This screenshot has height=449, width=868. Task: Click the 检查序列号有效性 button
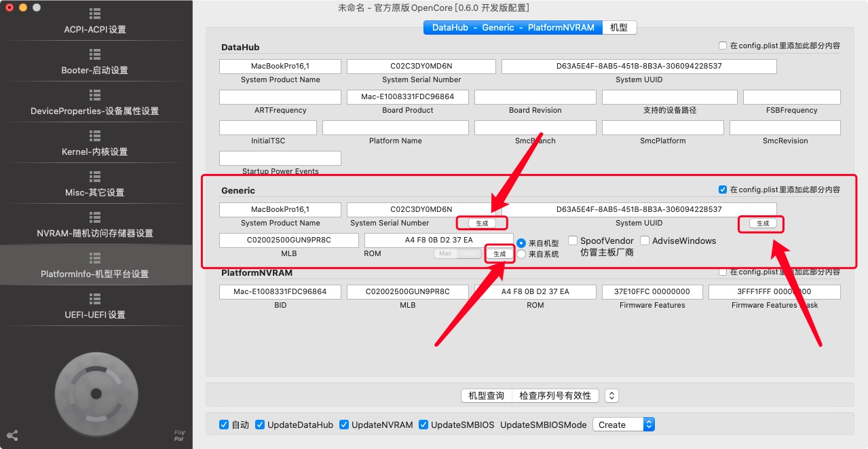tap(555, 395)
